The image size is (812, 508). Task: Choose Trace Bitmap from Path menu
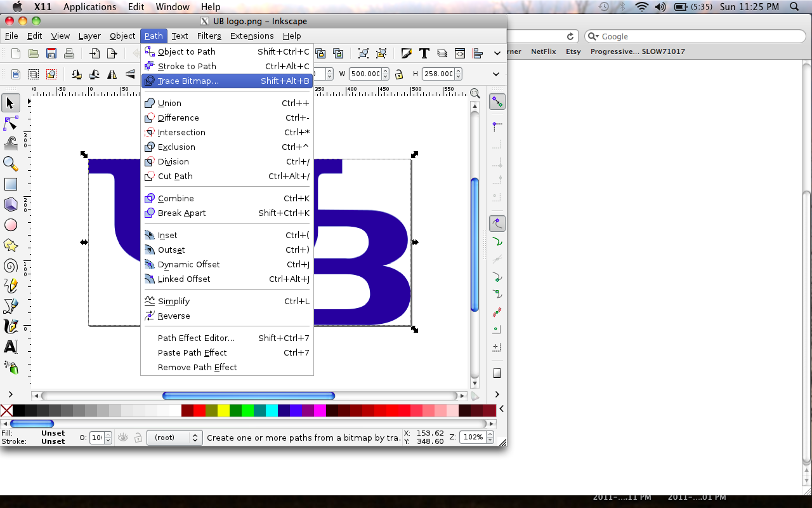227,81
